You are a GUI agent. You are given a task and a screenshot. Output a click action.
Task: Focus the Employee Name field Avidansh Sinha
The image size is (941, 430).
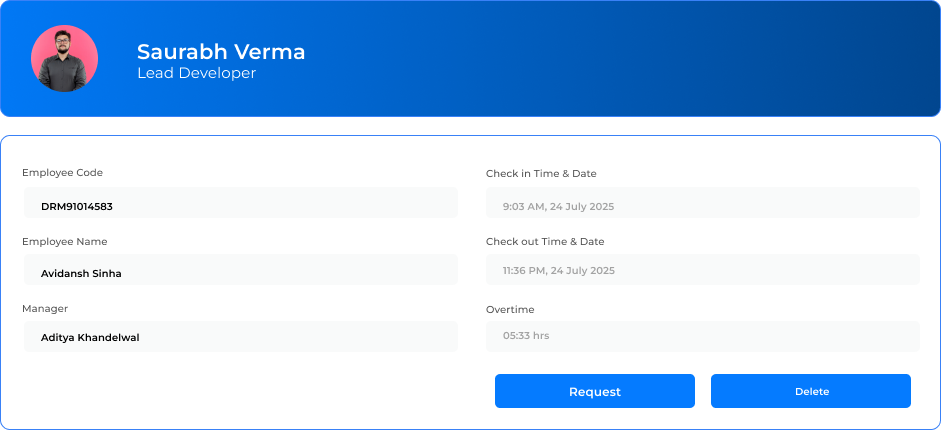point(240,270)
